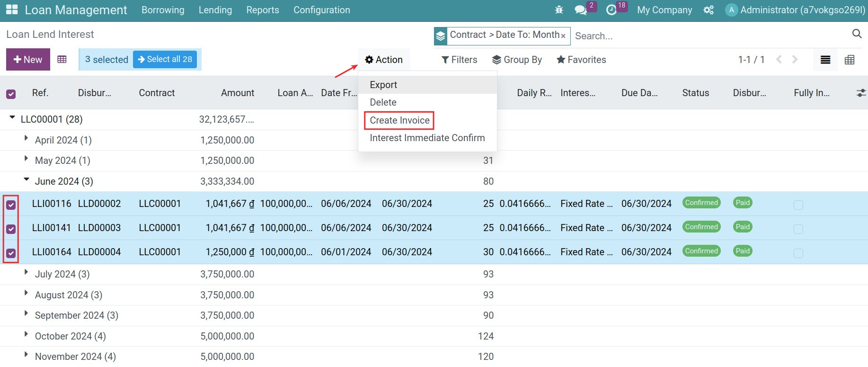Click the LLD00003 disbursement cell
This screenshot has width=868, height=367.
[99, 228]
